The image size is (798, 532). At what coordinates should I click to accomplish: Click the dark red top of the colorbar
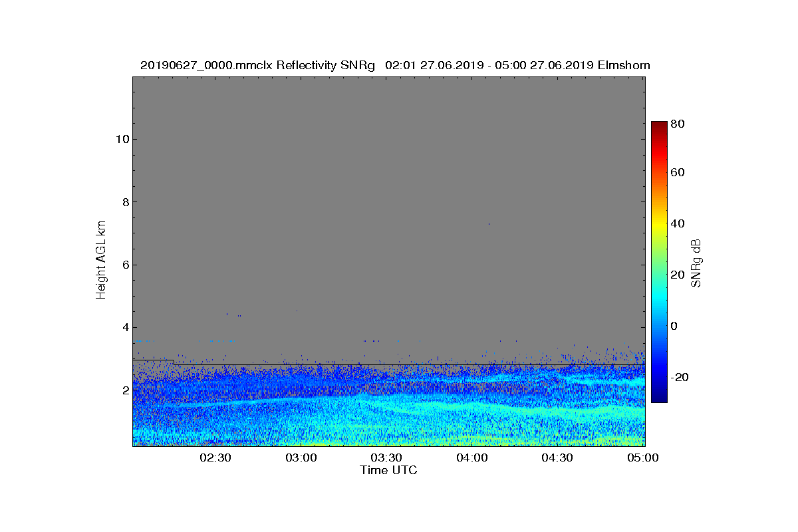click(659, 126)
